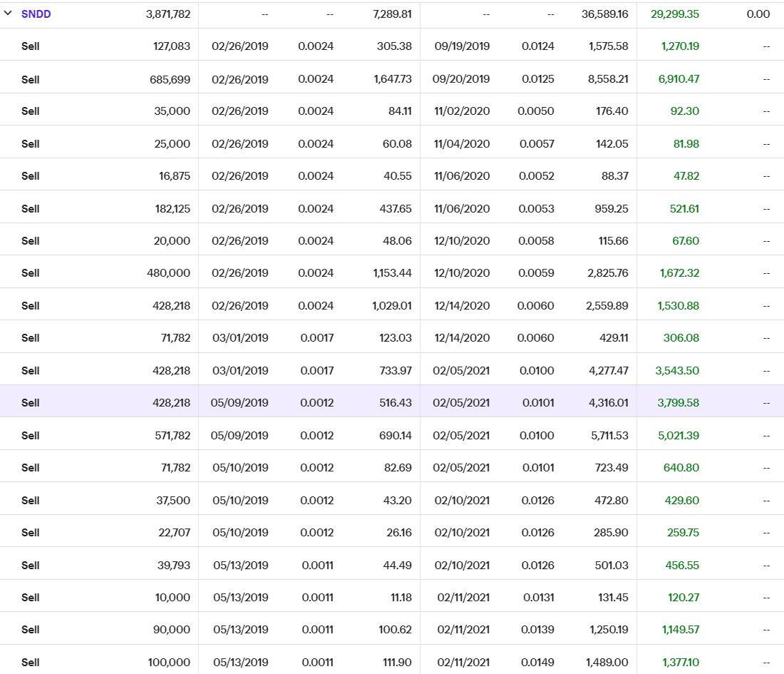This screenshot has width=784, height=674.
Task: Select the row with proceeds 4,277.47
Action: [31, 371]
